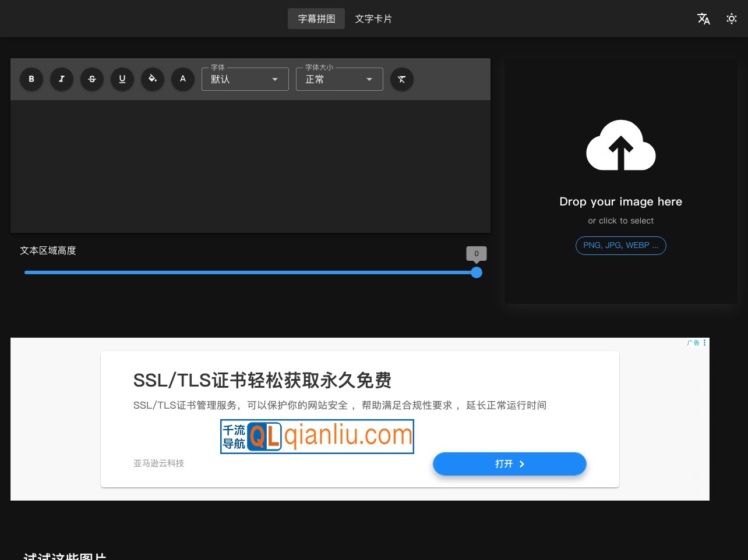Apply underline to the text

pyautogui.click(x=122, y=79)
